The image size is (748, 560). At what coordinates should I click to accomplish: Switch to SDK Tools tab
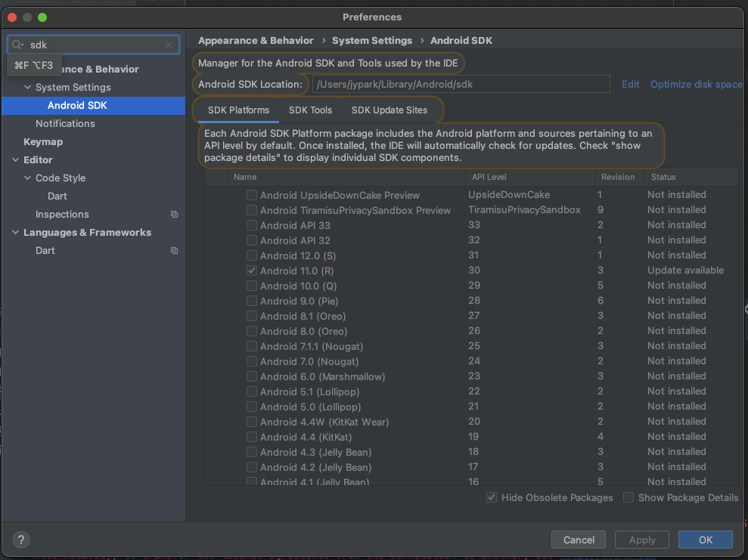310,110
